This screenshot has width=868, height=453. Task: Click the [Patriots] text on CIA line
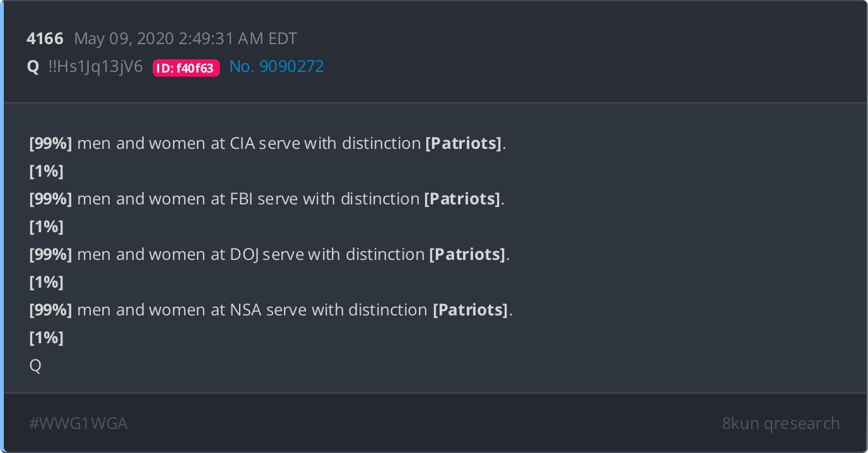464,143
